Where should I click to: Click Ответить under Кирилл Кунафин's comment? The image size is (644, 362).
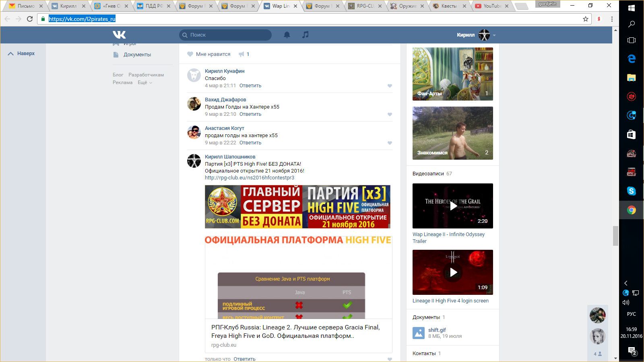coord(250,86)
